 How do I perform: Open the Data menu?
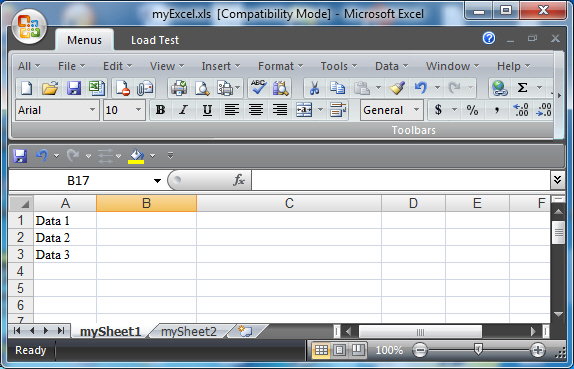(391, 66)
